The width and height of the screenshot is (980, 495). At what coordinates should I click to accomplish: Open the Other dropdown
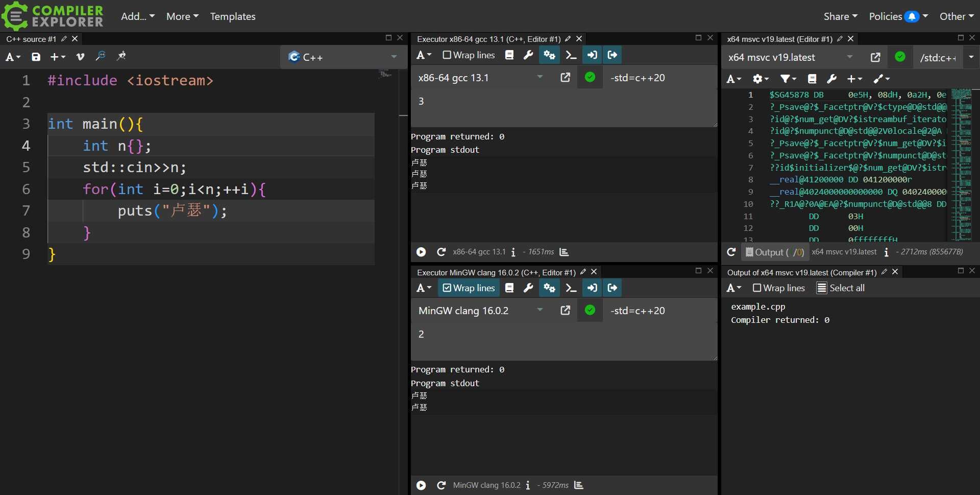[x=957, y=16]
